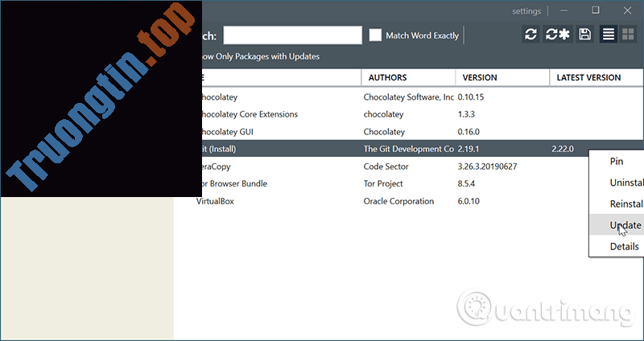
Task: Click version 2.22.0 latest version cell
Action: click(562, 150)
